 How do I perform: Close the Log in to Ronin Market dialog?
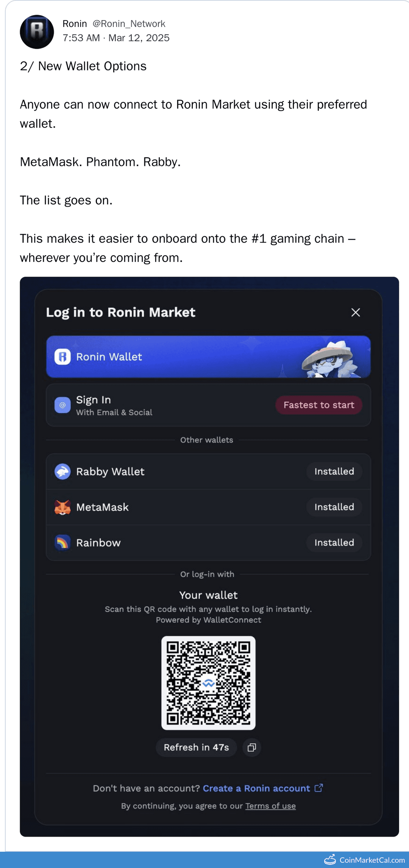coord(355,313)
